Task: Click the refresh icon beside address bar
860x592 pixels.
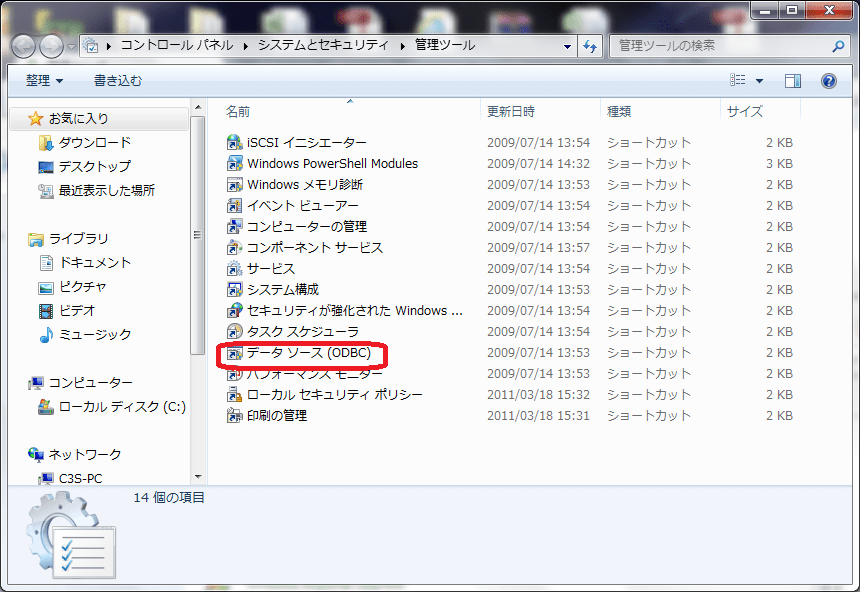Action: coord(590,47)
